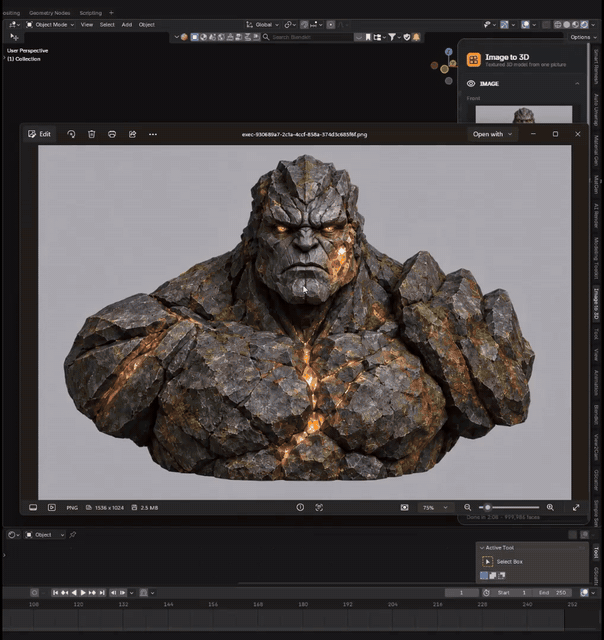604x640 pixels.
Task: Select solid viewport shading
Action: click(566, 24)
